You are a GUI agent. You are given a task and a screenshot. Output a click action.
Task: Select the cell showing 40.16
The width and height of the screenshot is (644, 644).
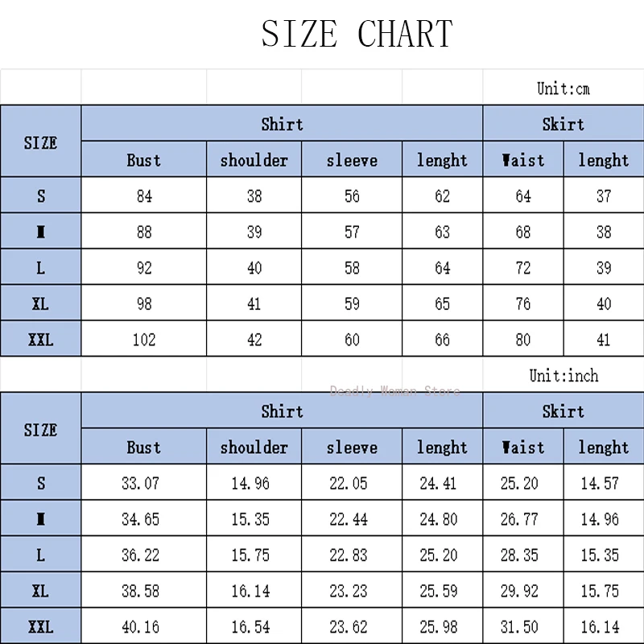pos(140,626)
